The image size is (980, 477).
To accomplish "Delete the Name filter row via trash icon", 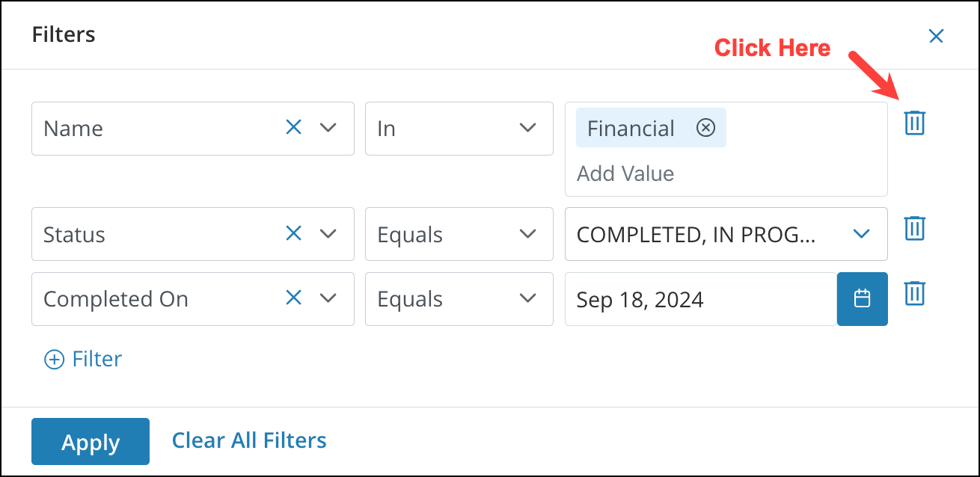I will click(914, 122).
